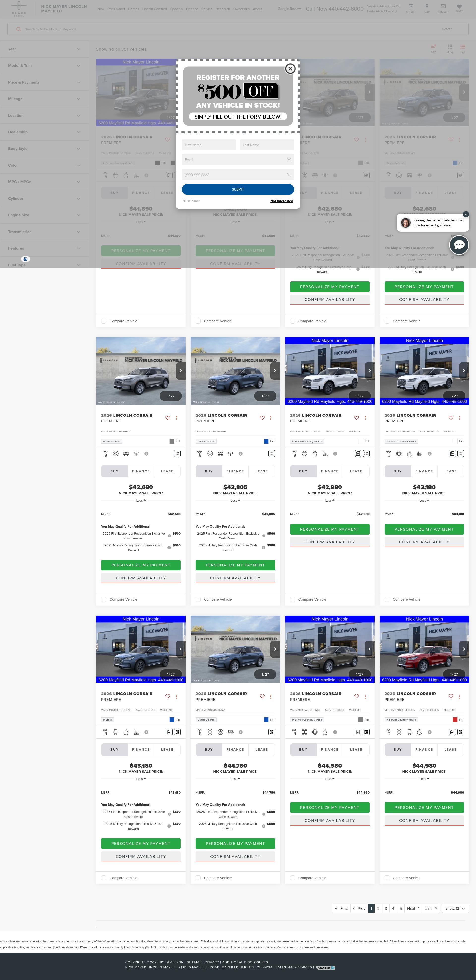Check Compare Vehicle on the $41,890 card

point(103,321)
